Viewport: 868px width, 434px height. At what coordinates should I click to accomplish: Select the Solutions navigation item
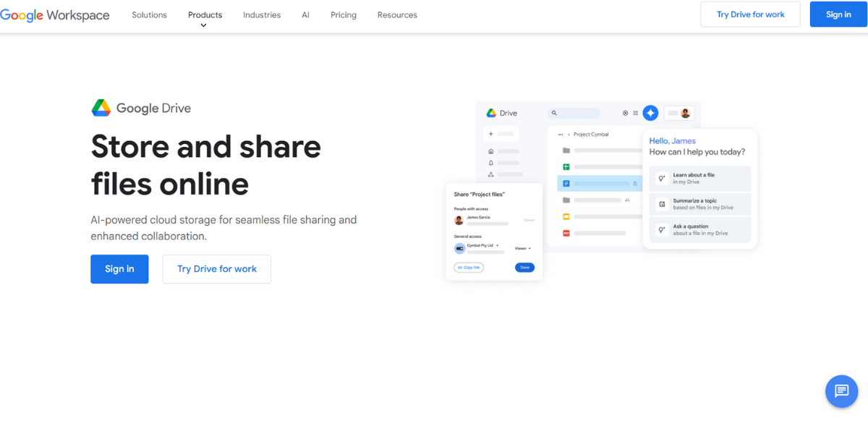point(149,14)
